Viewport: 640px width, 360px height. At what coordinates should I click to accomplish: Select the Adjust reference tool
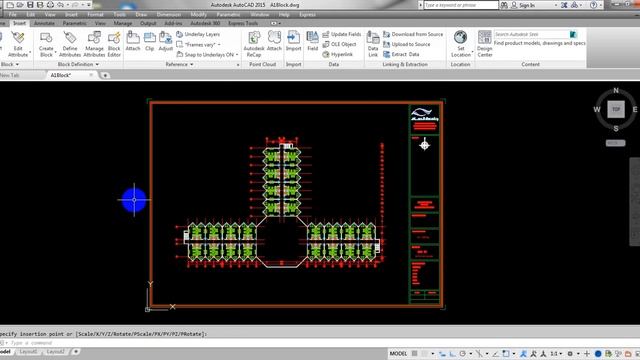tap(165, 41)
